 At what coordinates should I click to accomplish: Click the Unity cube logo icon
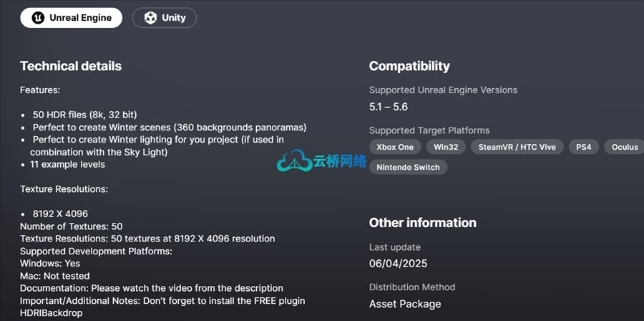click(x=150, y=18)
